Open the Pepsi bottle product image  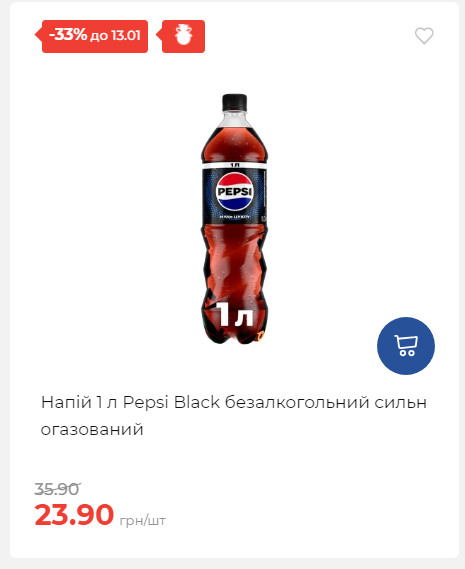click(234, 219)
